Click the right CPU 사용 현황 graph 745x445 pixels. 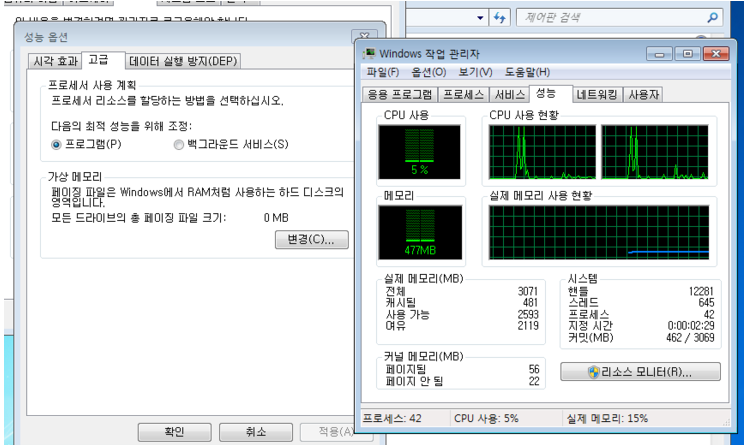[x=655, y=152]
